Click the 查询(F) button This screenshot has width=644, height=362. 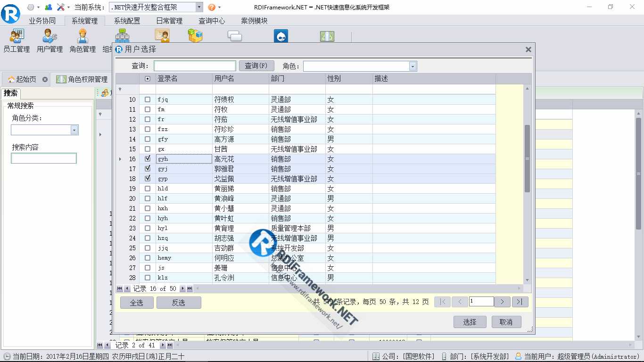(x=256, y=66)
